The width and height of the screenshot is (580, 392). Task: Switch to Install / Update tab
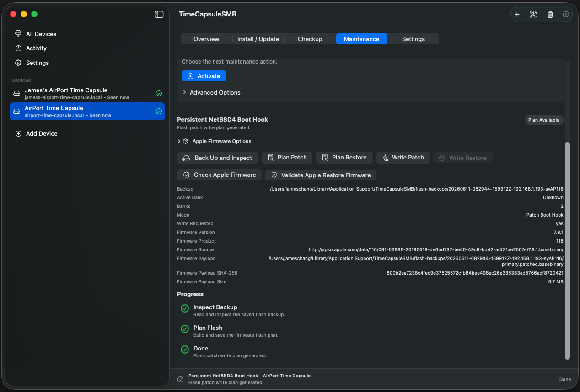tap(258, 39)
